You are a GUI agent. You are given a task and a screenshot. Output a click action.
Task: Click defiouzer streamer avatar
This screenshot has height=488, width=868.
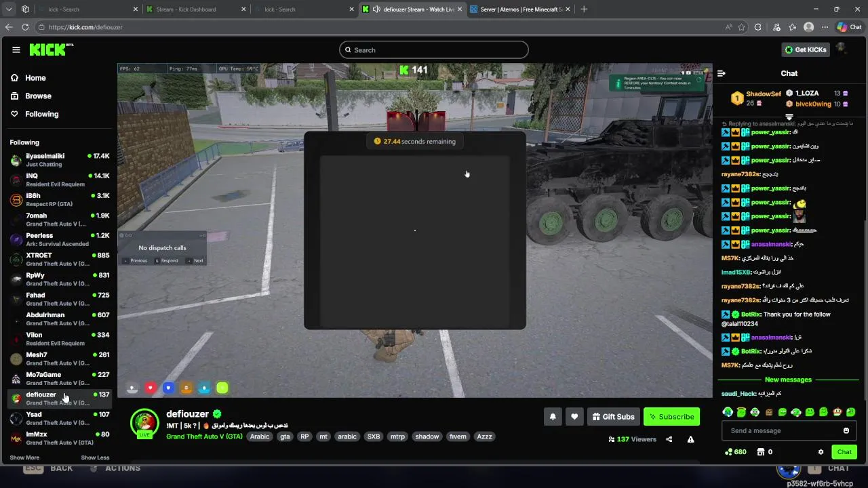(x=144, y=423)
